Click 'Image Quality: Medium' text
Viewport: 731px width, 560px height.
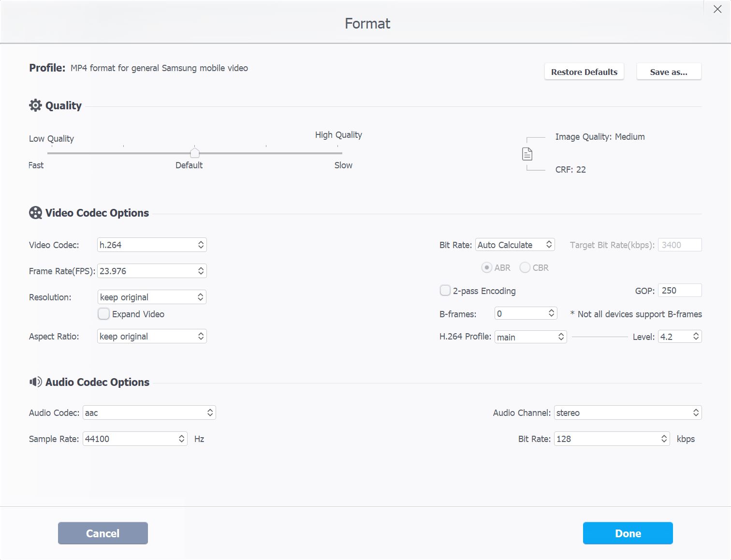point(600,137)
